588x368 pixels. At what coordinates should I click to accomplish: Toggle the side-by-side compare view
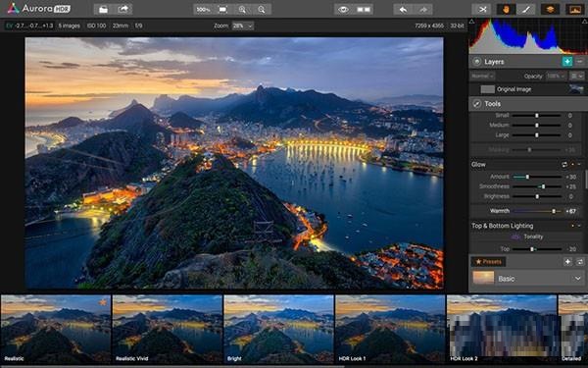364,10
